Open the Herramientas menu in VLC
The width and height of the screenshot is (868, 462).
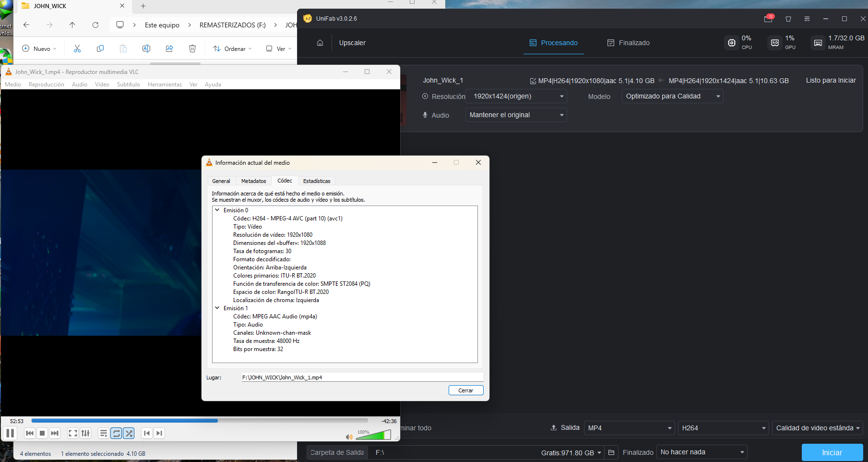pyautogui.click(x=165, y=85)
